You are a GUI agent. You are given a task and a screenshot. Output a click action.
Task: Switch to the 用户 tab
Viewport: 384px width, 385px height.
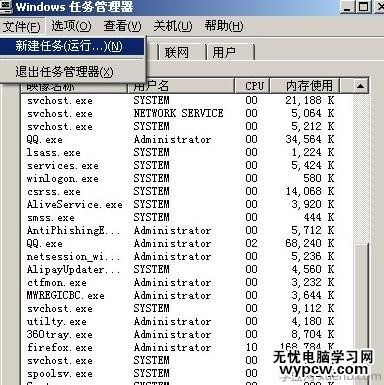(230, 53)
